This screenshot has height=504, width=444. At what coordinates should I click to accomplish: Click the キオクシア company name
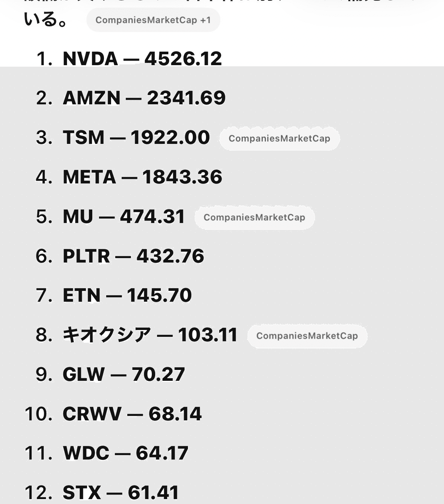[x=107, y=335]
